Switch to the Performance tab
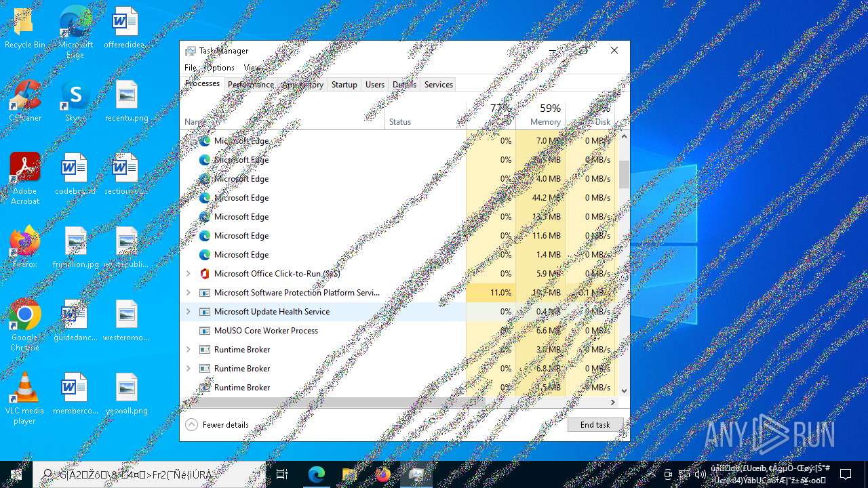 pyautogui.click(x=251, y=85)
